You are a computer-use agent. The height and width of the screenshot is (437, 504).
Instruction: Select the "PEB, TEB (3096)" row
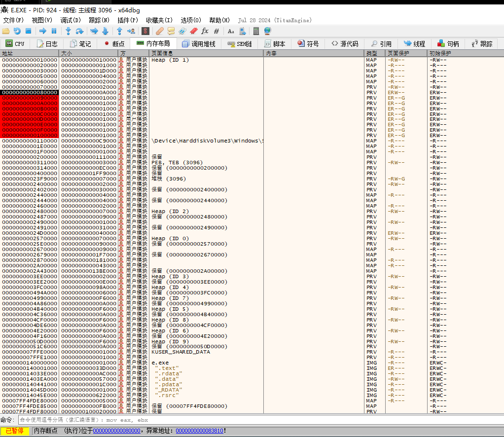point(252,162)
